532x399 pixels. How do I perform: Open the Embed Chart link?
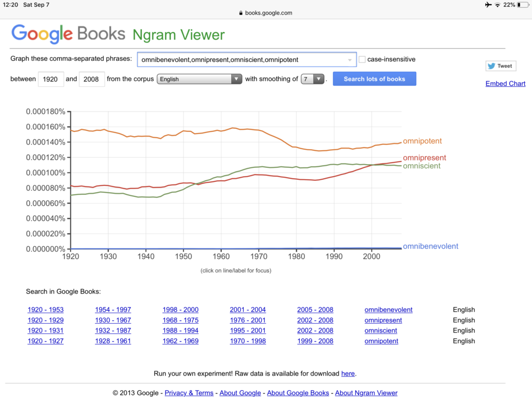506,84
